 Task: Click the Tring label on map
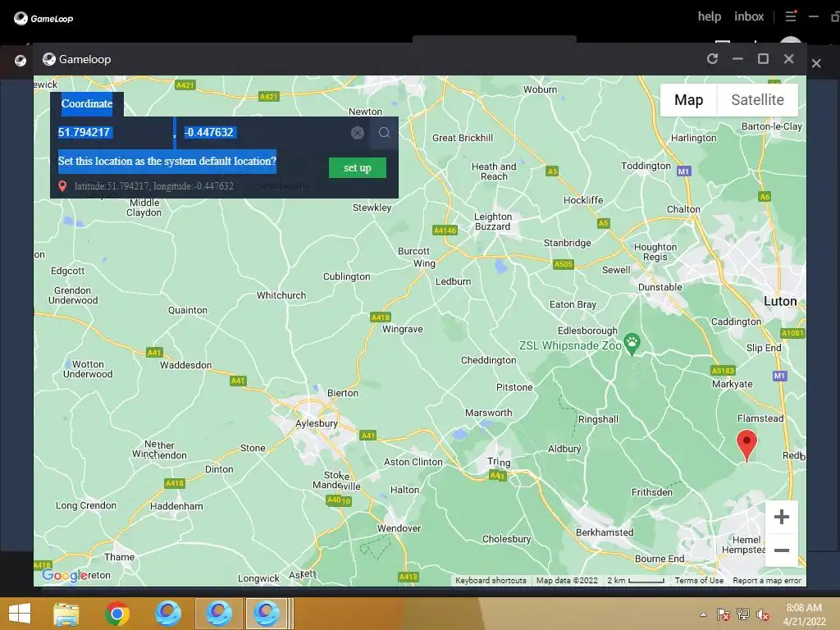click(x=499, y=462)
